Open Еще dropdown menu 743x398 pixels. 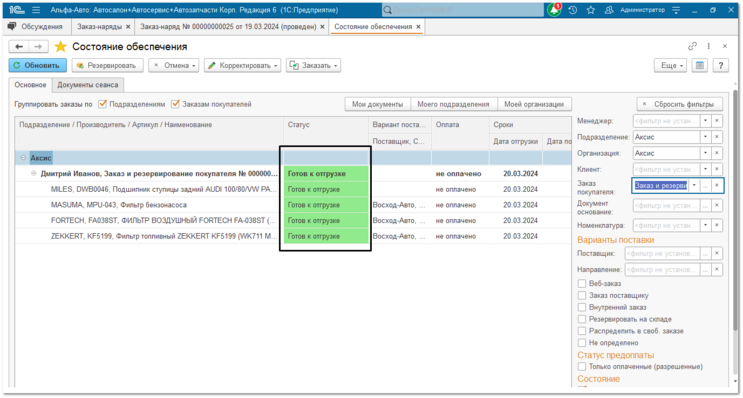[671, 65]
